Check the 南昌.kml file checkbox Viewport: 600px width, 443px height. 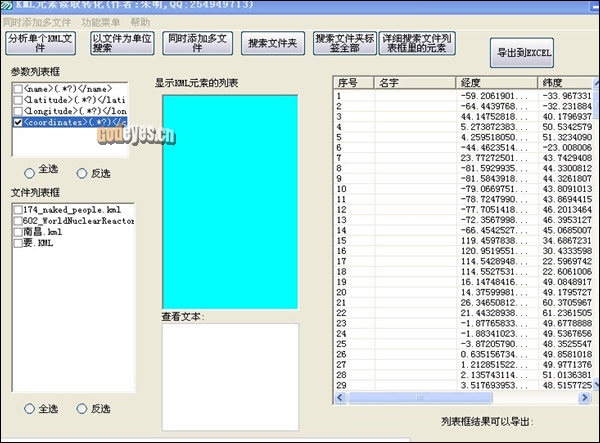[18, 232]
